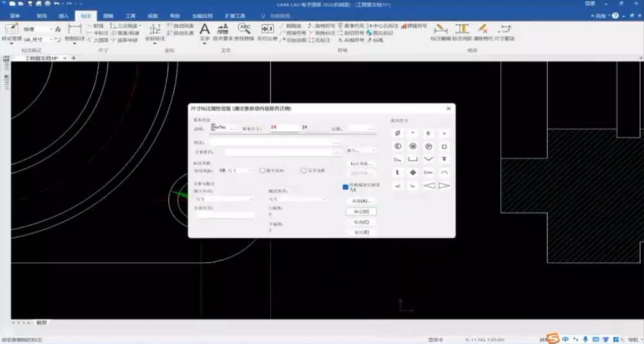This screenshot has height=344, width=644.
Task: Switch to the 工具 ribbon tab
Action: (130, 15)
